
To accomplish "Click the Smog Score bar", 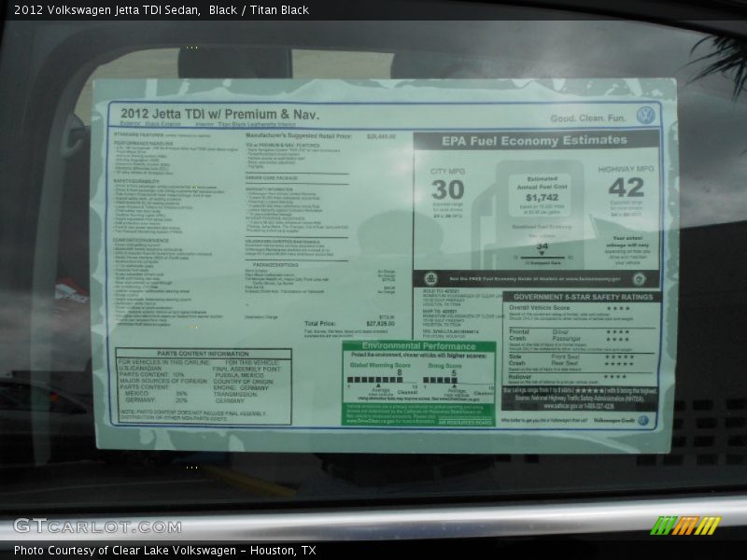I will [440, 380].
